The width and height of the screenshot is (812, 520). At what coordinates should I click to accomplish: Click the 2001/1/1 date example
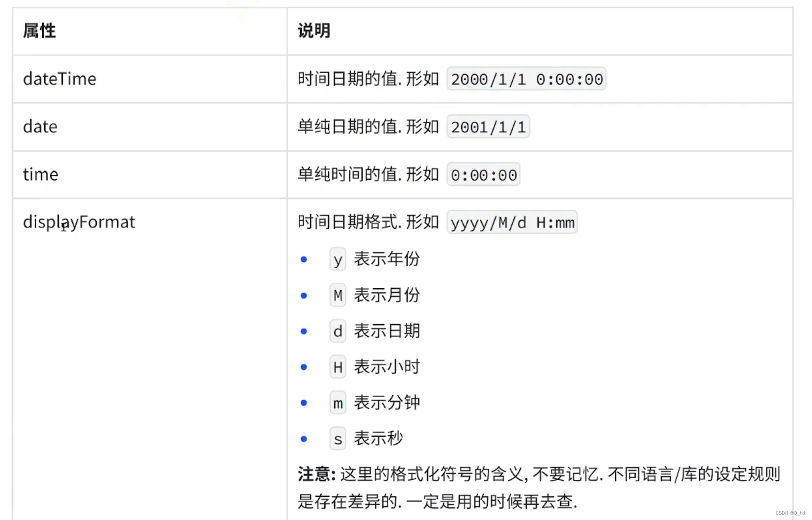488,126
